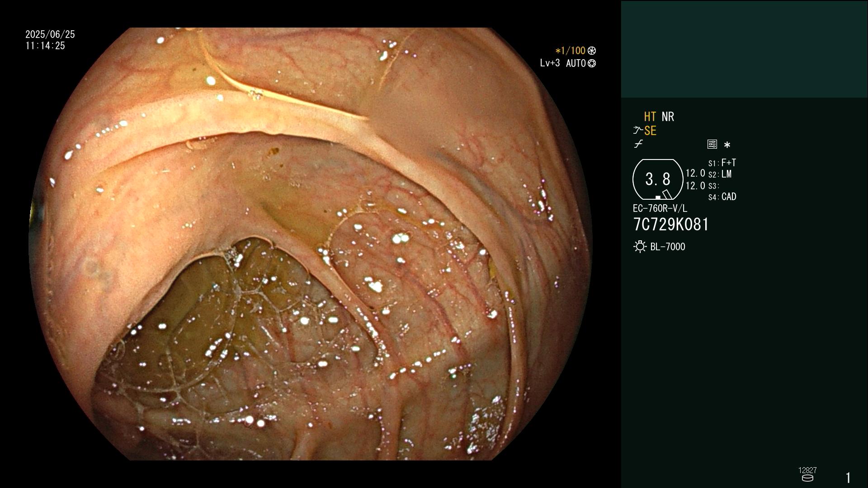
Task: Click the date 2025/06/25
Action: [x=50, y=34]
